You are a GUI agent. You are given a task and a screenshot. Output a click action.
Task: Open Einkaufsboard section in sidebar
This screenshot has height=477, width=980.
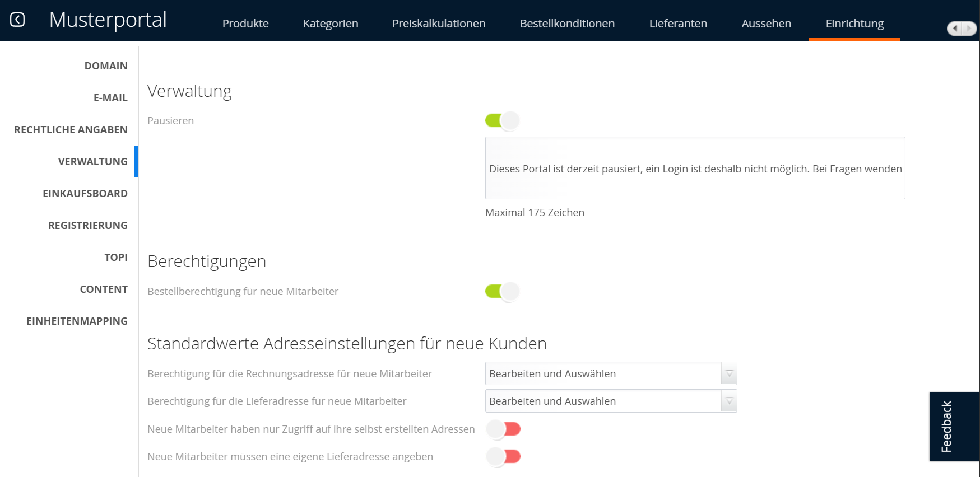click(85, 194)
